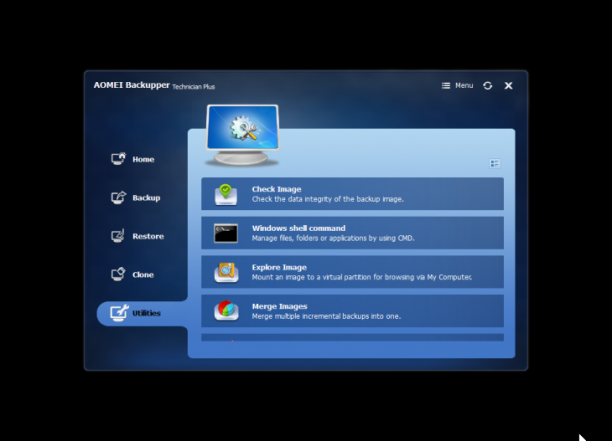Click the Clone sidebar icon
Image resolution: width=612 pixels, height=441 pixels.
click(118, 274)
